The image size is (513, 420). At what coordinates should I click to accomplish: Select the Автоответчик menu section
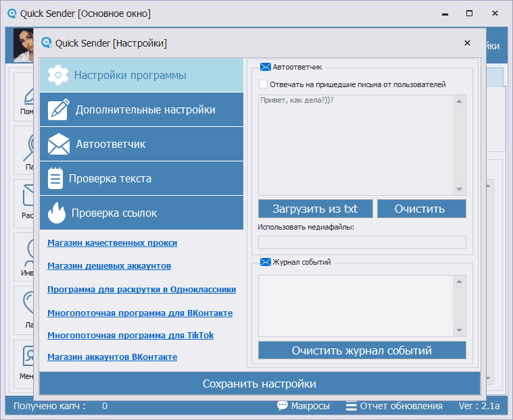(x=141, y=144)
